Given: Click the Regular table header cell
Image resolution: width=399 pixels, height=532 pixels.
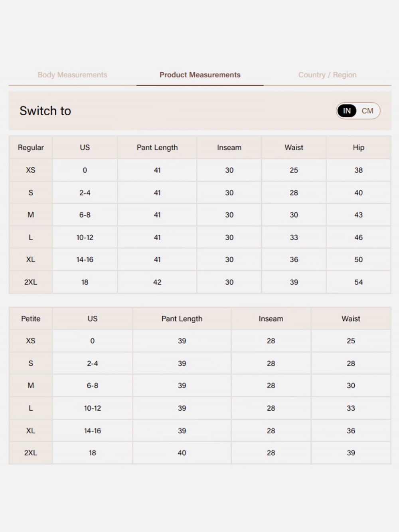Looking at the screenshot, I should 31,148.
